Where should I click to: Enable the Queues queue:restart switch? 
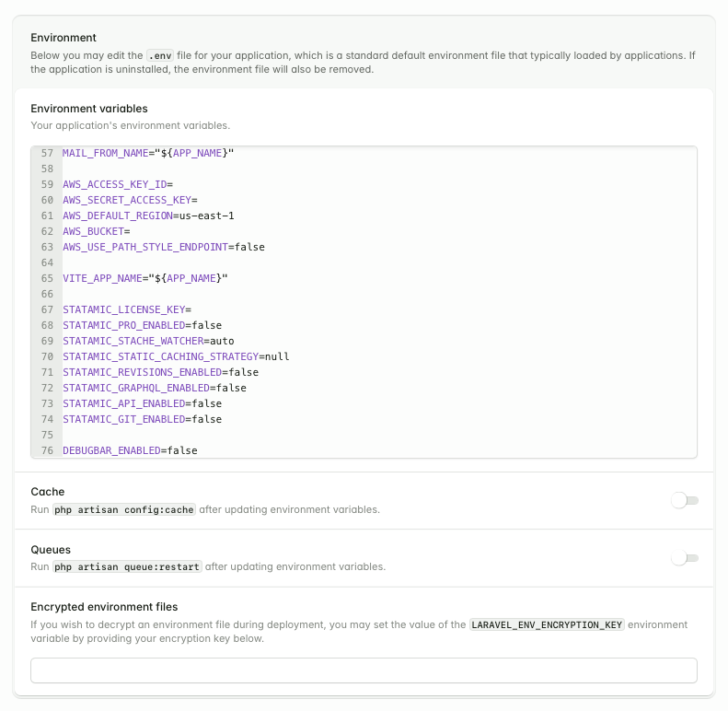point(685,558)
